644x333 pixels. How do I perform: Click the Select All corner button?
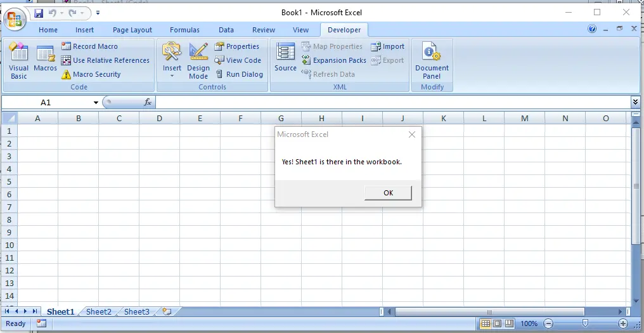[x=10, y=119]
